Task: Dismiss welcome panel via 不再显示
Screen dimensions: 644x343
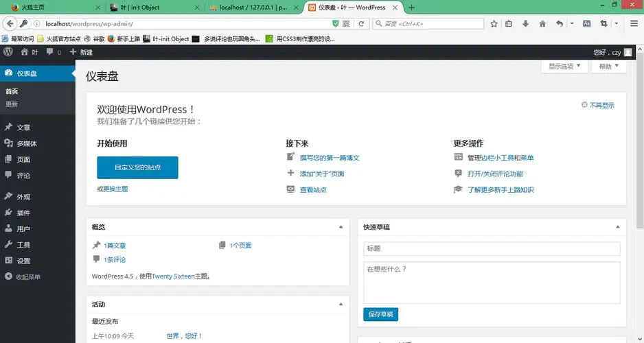Action: pyautogui.click(x=598, y=106)
